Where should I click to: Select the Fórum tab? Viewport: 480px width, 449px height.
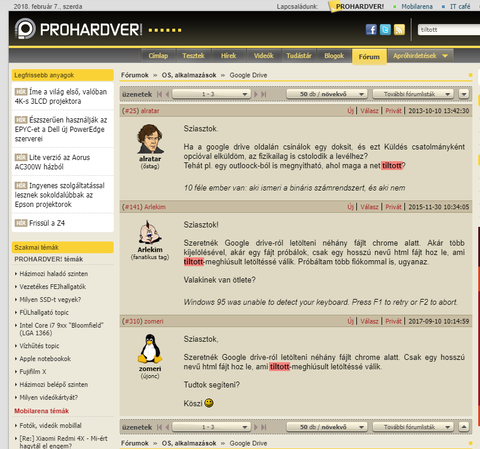[x=369, y=57]
